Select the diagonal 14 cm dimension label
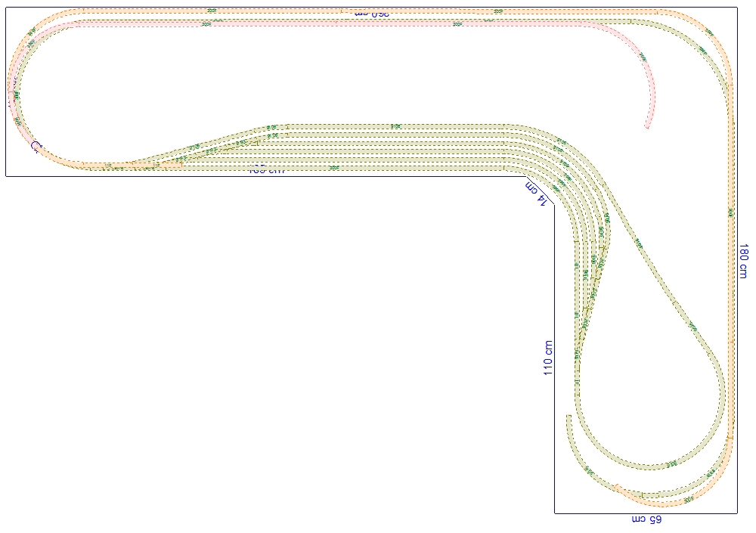 (x=535, y=194)
